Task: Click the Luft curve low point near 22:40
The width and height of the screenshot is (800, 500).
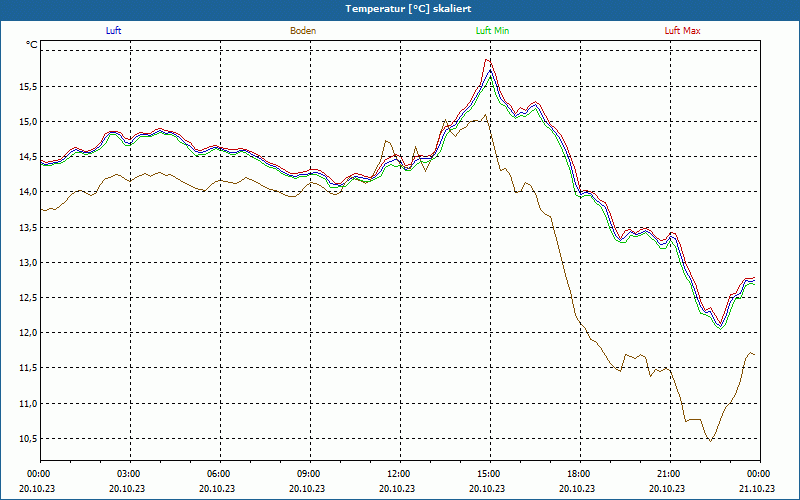Action: click(720, 327)
